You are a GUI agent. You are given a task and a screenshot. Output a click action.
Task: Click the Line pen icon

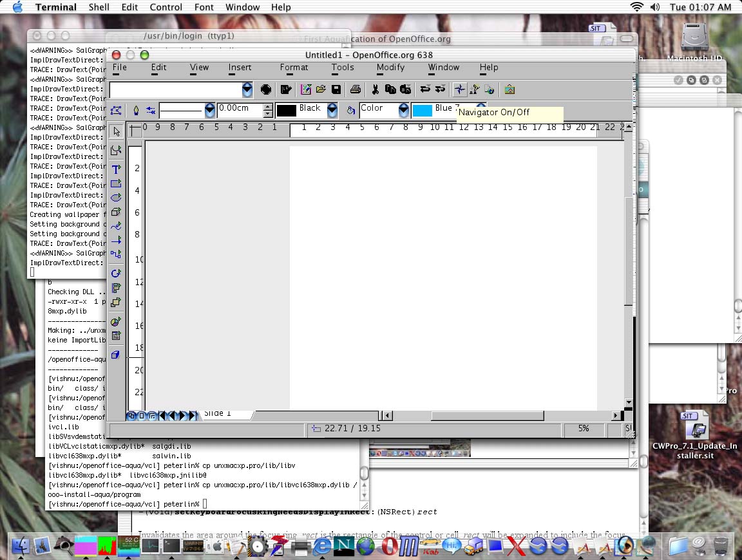coord(136,110)
